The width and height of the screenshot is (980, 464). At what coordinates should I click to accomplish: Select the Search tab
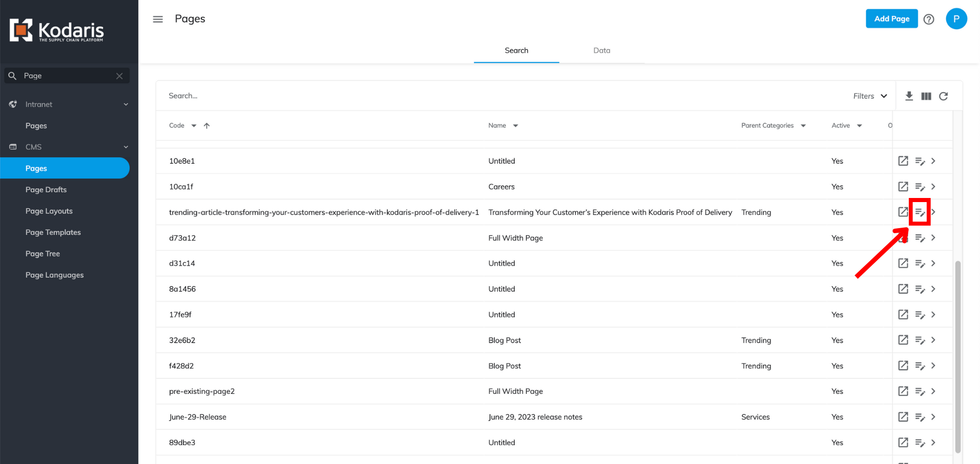[x=516, y=50]
